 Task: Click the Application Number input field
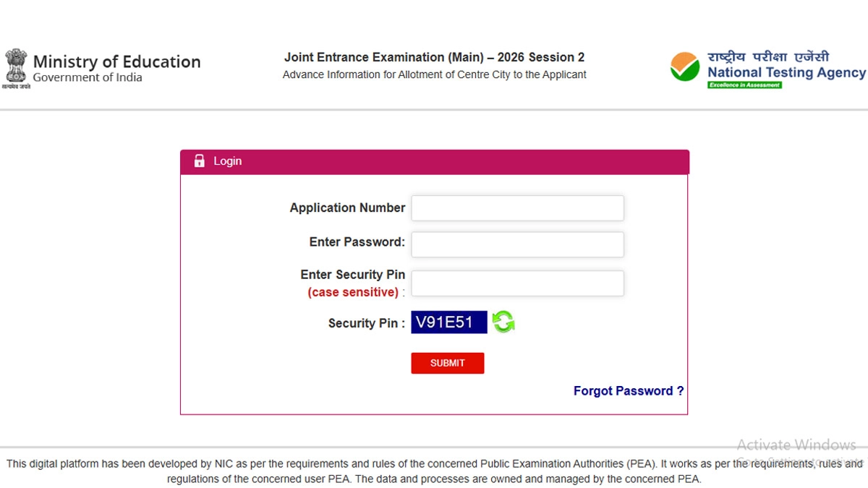pos(517,207)
